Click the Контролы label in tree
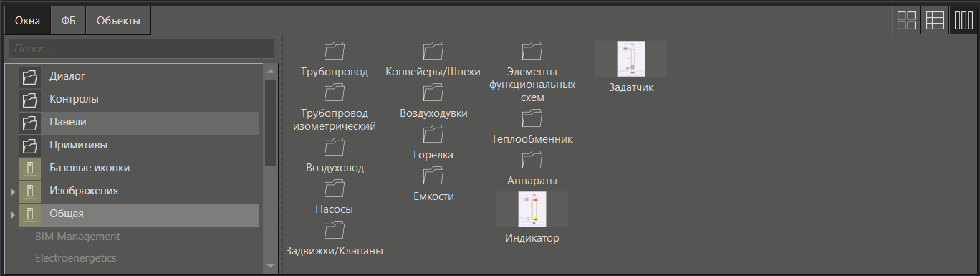This screenshot has width=980, height=276. 74,99
